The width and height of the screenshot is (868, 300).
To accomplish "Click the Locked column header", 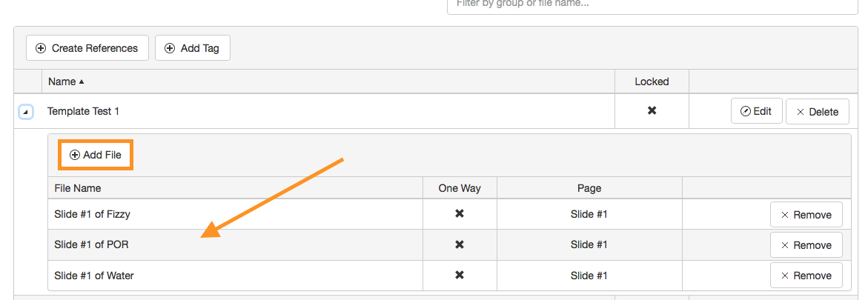I will 652,81.
